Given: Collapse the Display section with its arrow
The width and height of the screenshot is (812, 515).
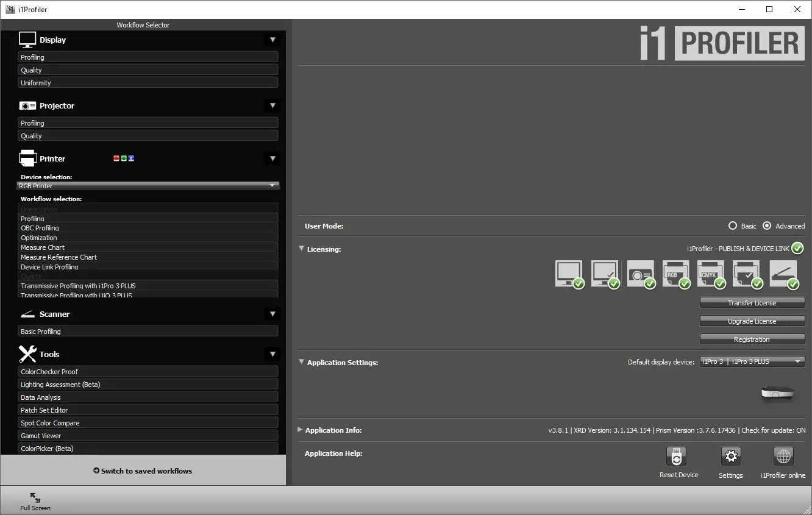Looking at the screenshot, I should click(272, 39).
